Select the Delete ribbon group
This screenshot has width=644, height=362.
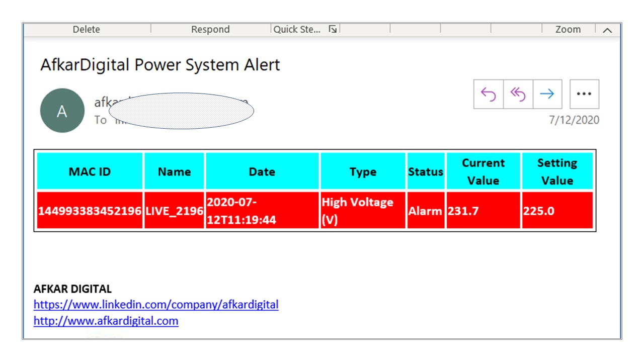pyautogui.click(x=86, y=30)
